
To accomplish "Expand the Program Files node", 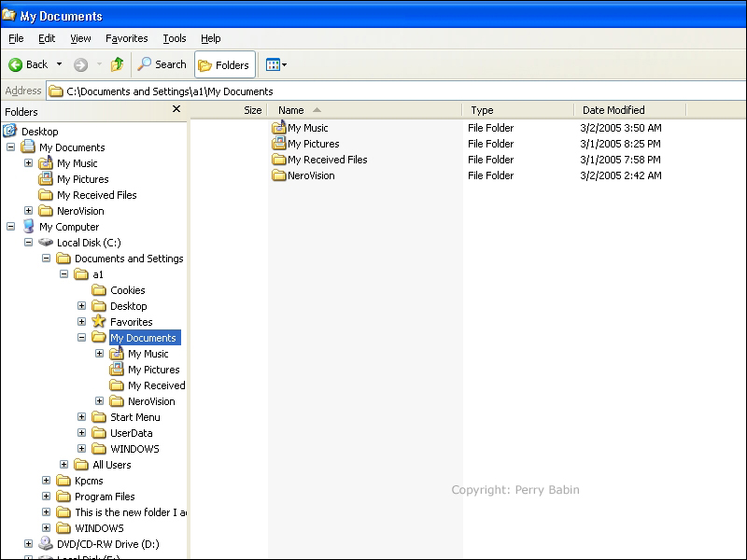I will pyautogui.click(x=46, y=497).
